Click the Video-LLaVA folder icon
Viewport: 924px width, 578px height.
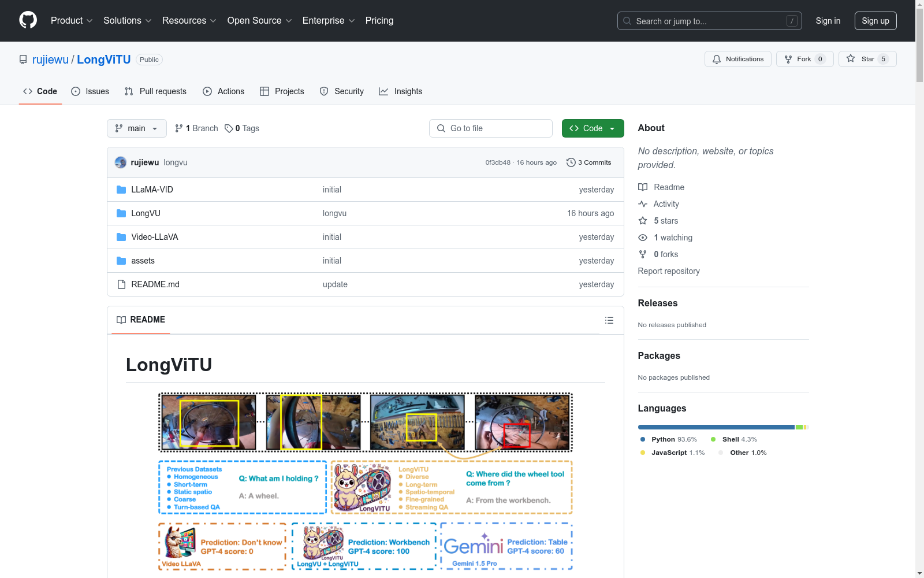point(121,237)
